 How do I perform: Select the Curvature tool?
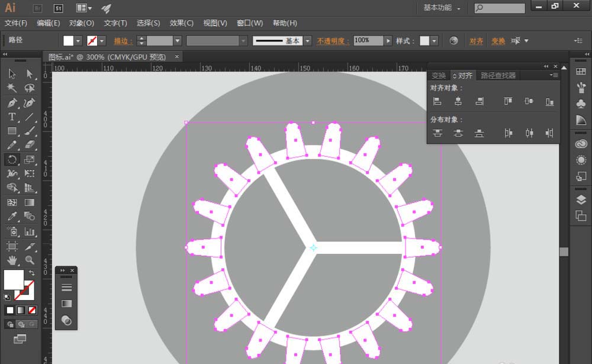point(30,102)
